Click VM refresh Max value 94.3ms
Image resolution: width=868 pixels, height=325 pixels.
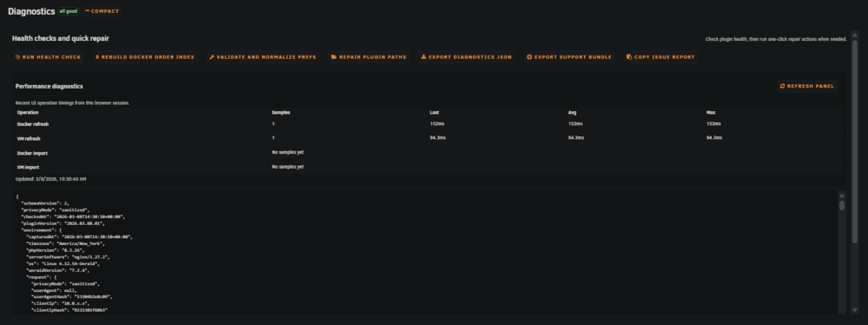(714, 137)
